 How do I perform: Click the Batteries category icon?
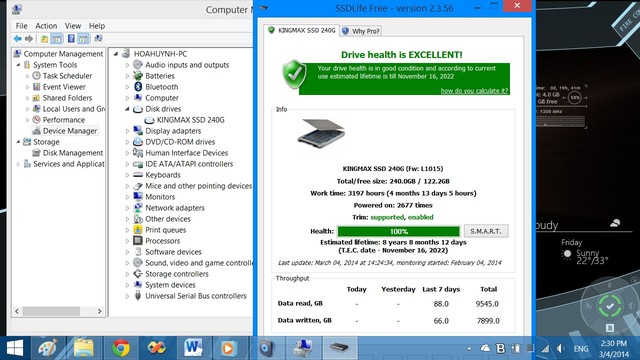[138, 76]
